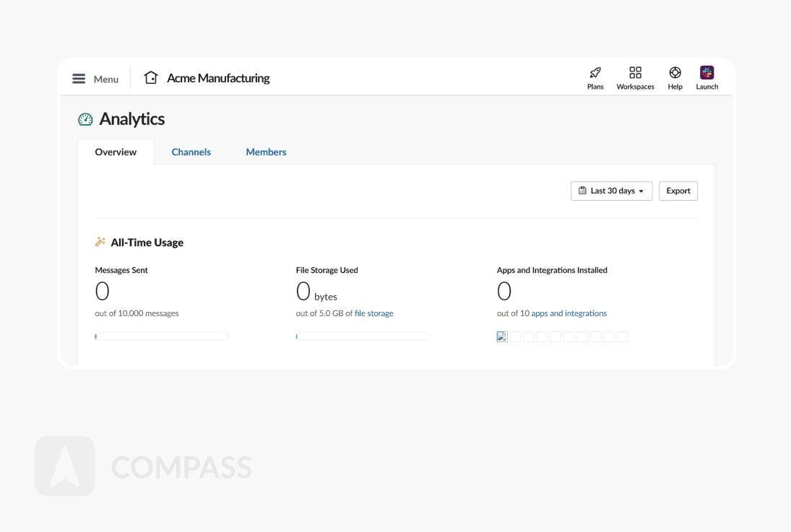Click the Help lifebuoy icon
The width and height of the screenshot is (791, 532).
(675, 73)
